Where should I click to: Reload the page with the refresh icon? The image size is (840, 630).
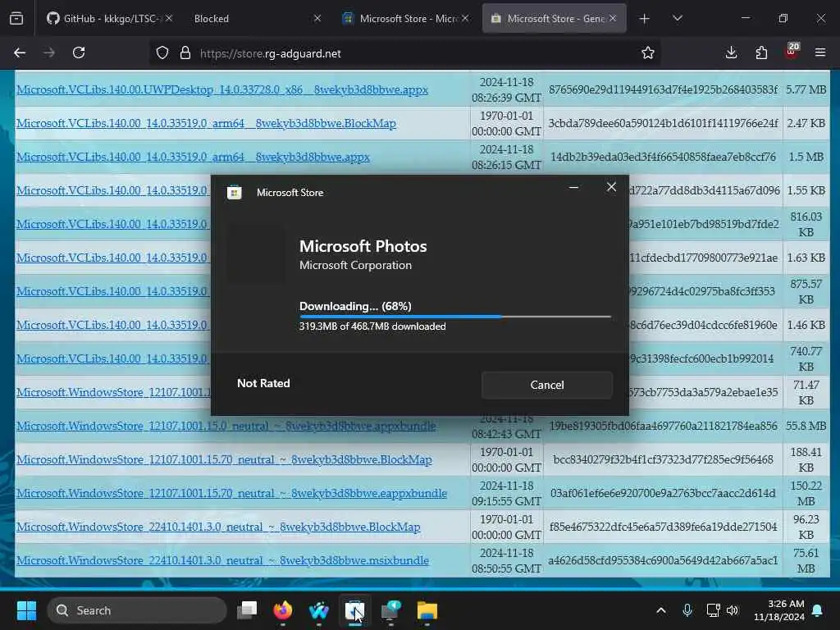tap(79, 53)
